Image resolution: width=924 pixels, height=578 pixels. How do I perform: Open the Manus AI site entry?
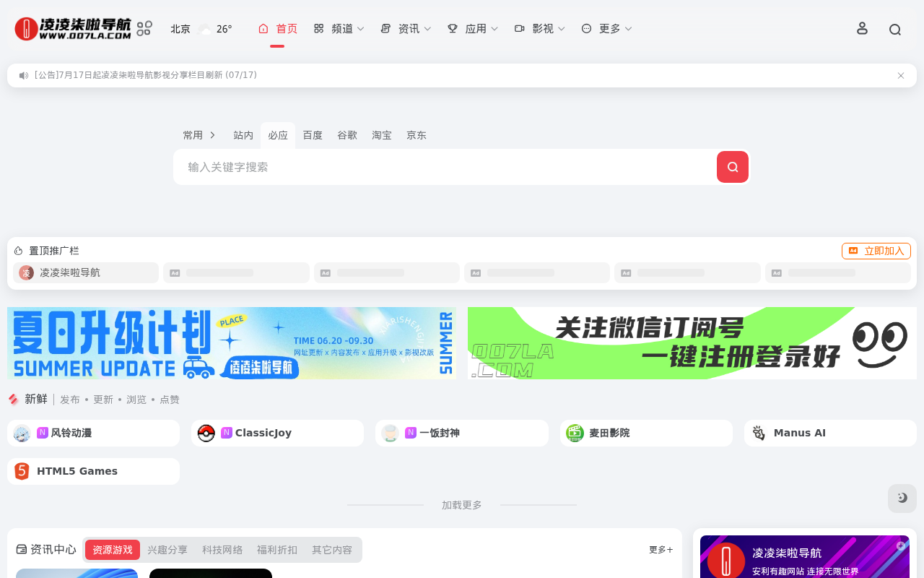click(799, 433)
